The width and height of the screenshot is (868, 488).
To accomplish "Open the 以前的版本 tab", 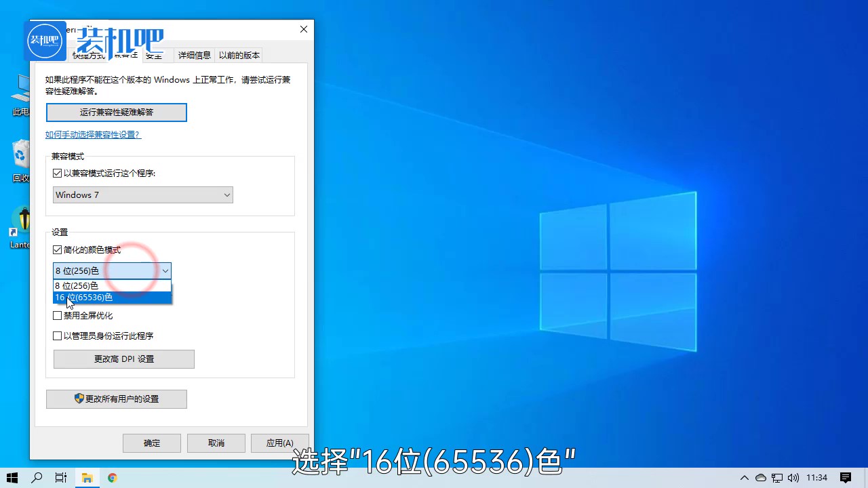I will coord(239,55).
